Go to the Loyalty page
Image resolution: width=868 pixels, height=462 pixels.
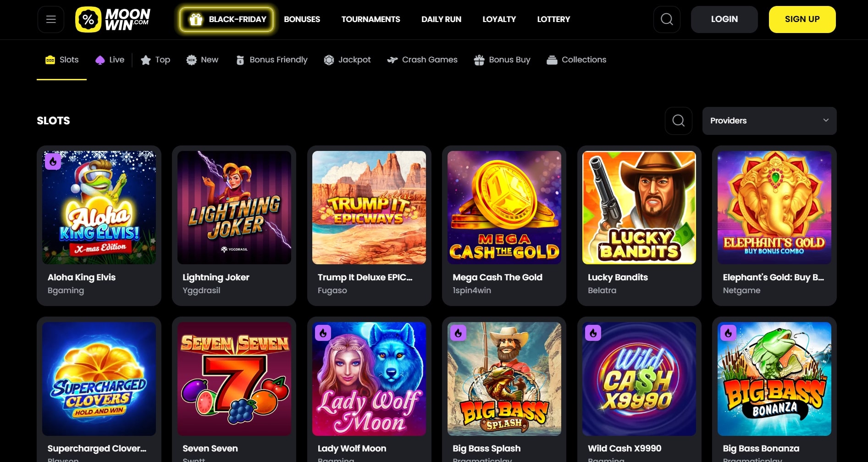point(499,19)
